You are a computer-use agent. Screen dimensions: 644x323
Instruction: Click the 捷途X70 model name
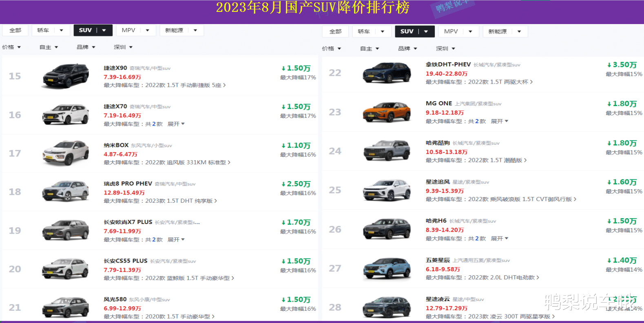coord(115,106)
